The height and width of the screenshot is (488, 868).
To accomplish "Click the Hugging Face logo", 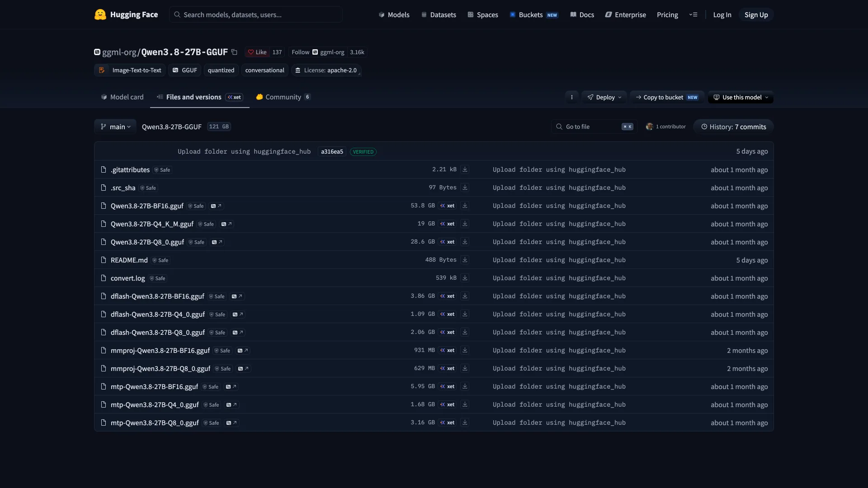I will point(126,14).
